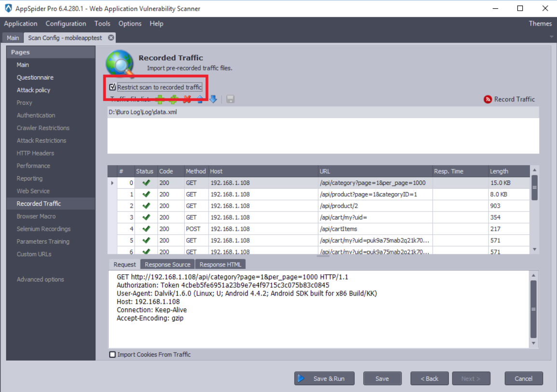This screenshot has height=392, width=557.
Task: Open the Attack Restrictions page
Action: click(x=42, y=140)
